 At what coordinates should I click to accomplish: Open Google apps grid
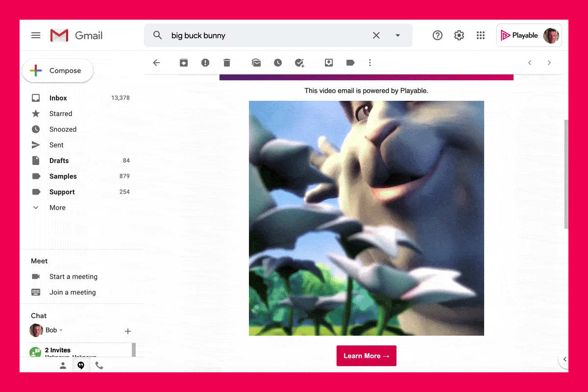pos(481,35)
